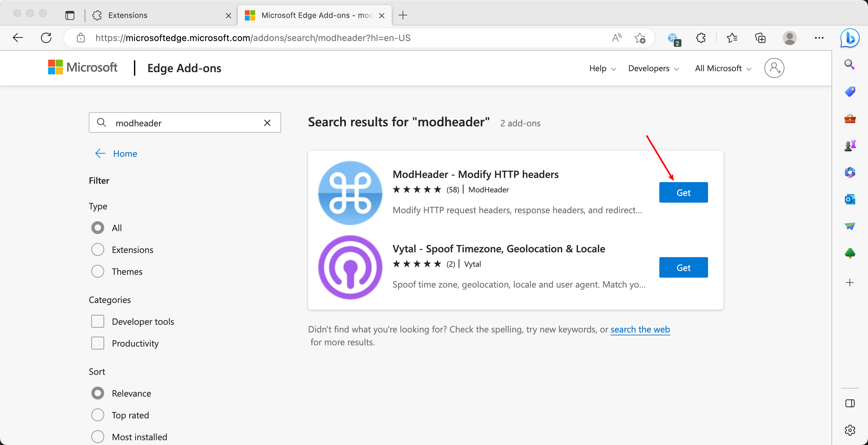Expand the Help dropdown
The image size is (868, 445).
click(x=603, y=68)
